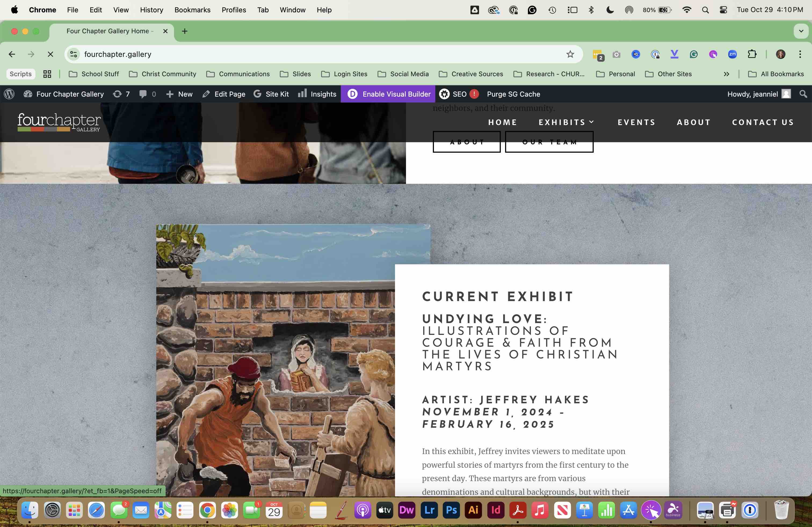Go back using browser back arrow
Image resolution: width=812 pixels, height=527 pixels.
(x=12, y=54)
